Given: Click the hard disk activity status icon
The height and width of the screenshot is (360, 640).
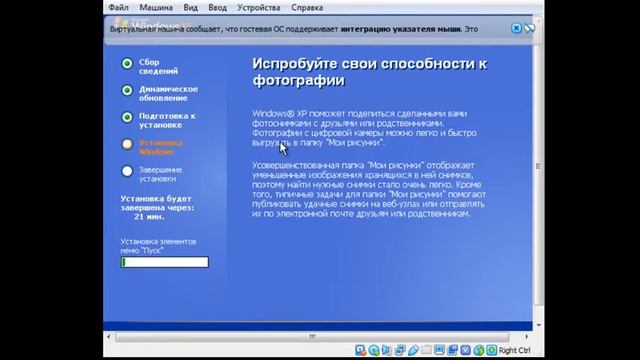Looking at the screenshot, I should (x=360, y=350).
